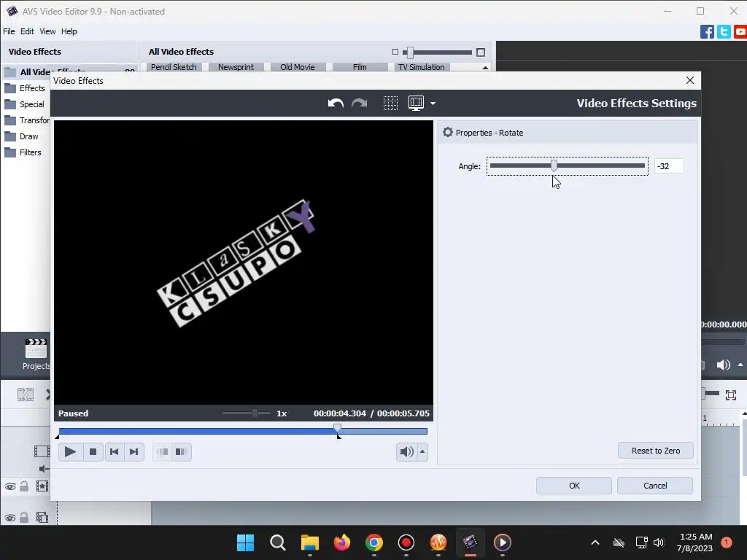Open the Help menu
The height and width of the screenshot is (560, 747).
pyautogui.click(x=69, y=31)
